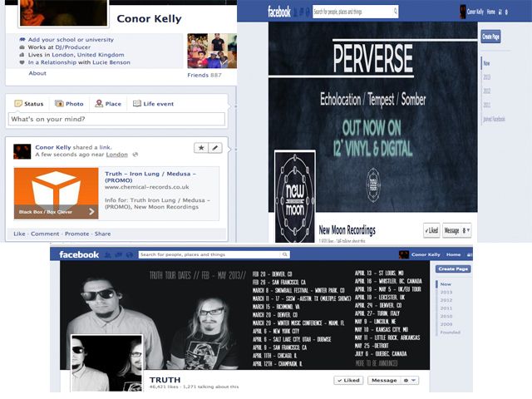Edit post with the pencil button
The image size is (532, 399).
215,148
